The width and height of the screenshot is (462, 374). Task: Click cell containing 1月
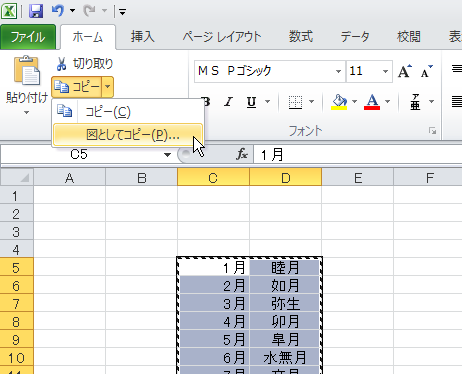pos(213,267)
